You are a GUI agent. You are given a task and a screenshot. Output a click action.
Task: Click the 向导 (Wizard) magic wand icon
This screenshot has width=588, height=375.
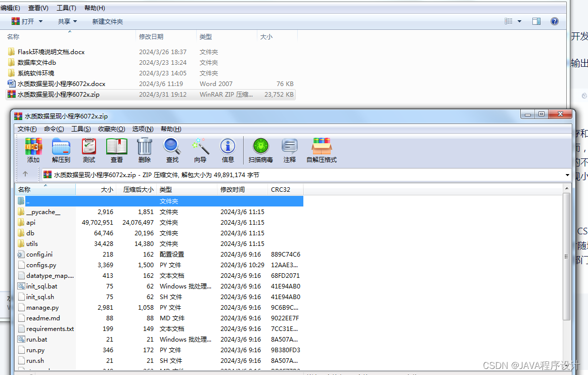coord(200,150)
